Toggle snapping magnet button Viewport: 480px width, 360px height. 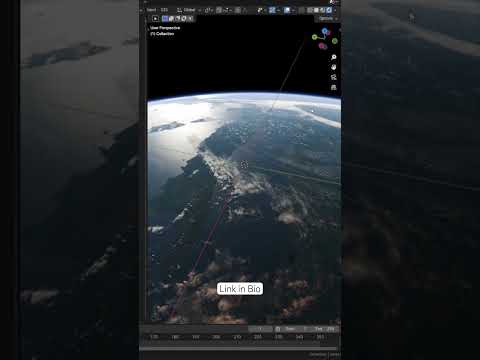coord(218,10)
